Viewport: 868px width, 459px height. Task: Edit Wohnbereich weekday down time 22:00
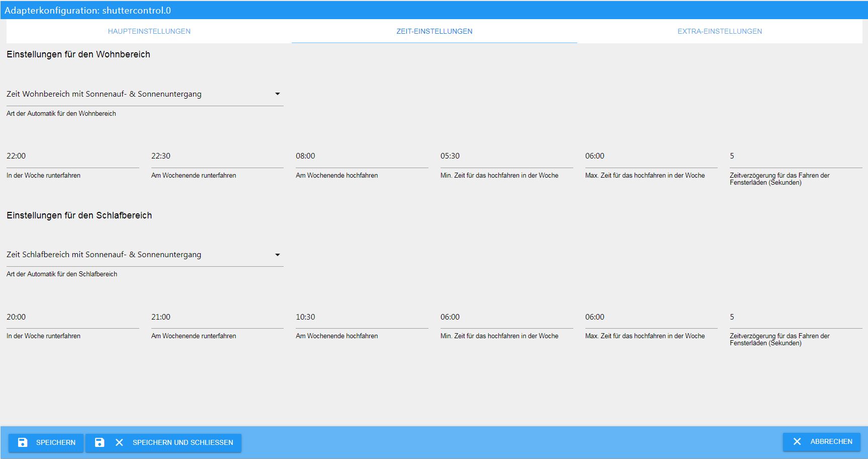(x=73, y=157)
